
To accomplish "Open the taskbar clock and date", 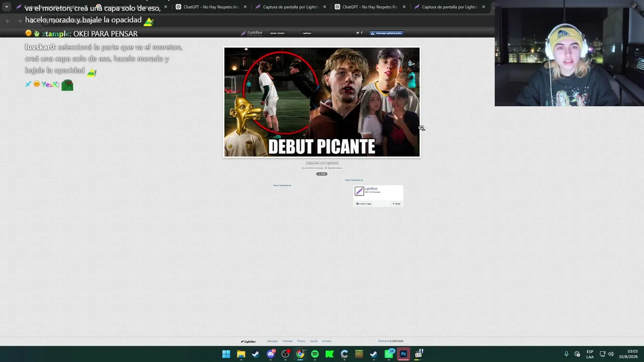I will (x=629, y=354).
